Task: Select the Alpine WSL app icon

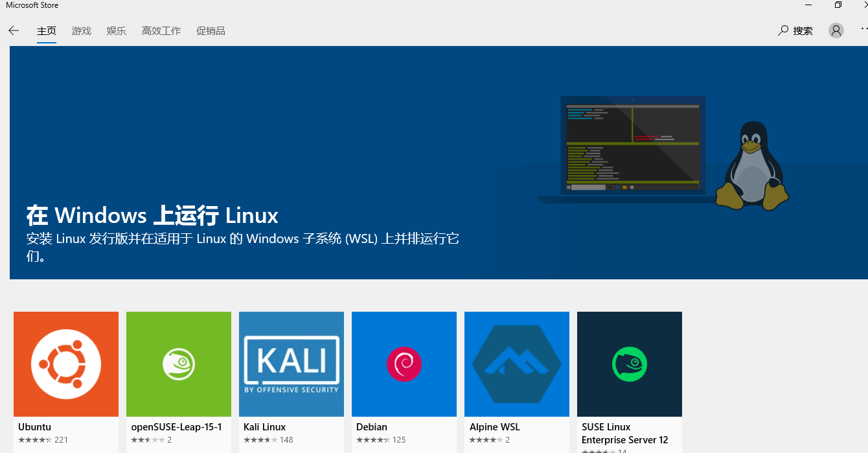Action: (x=516, y=364)
